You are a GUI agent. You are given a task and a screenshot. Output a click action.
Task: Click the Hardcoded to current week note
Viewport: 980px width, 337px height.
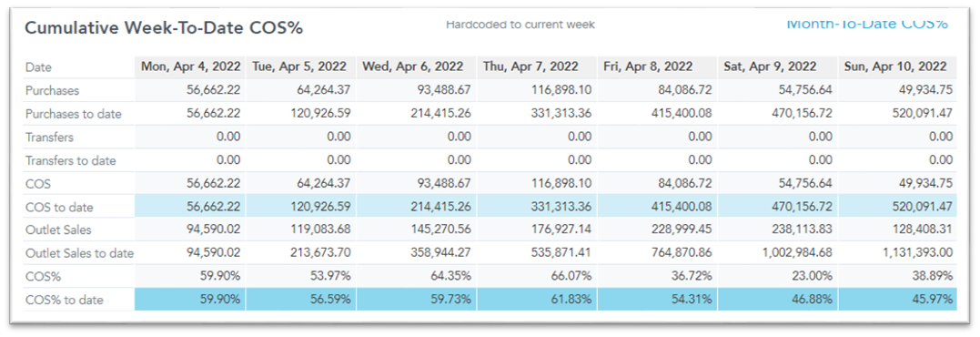pyautogui.click(x=520, y=25)
